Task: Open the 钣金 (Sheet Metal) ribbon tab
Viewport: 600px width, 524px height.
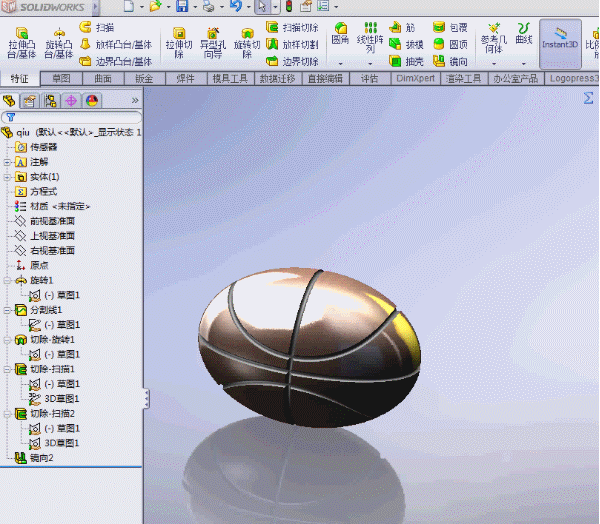Action: [x=144, y=78]
